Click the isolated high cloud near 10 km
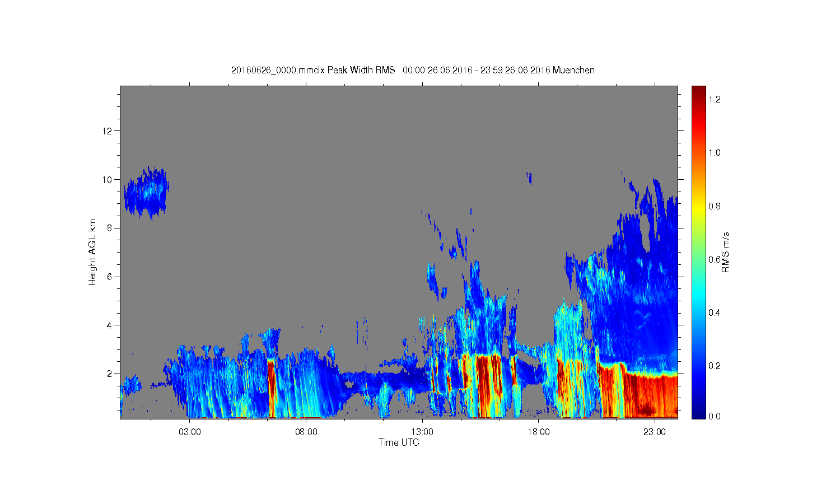 click(147, 193)
